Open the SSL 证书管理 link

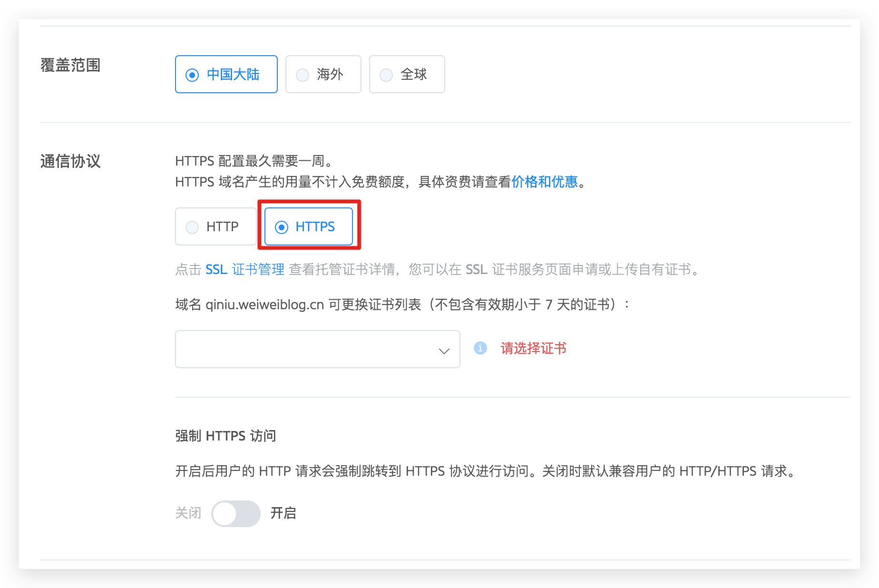(244, 270)
